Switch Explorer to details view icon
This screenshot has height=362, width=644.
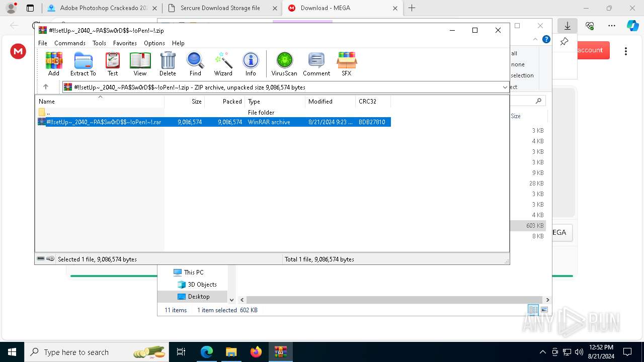click(533, 310)
